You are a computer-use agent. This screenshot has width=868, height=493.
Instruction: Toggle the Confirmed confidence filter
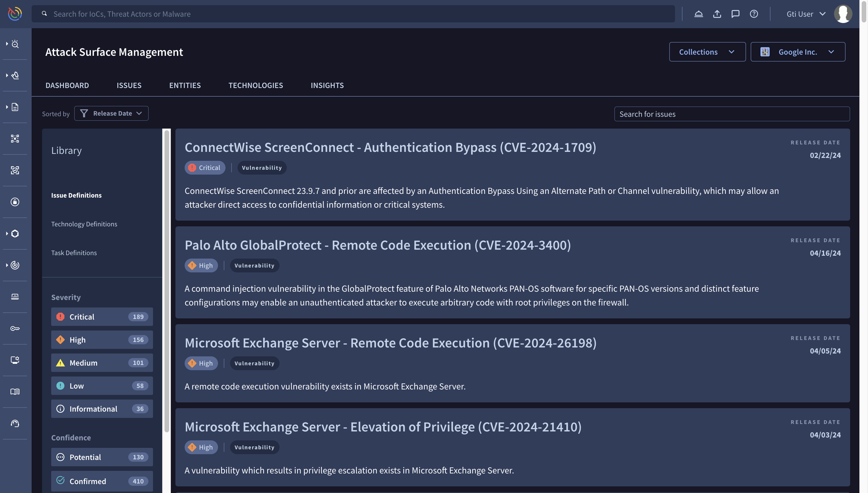[102, 481]
